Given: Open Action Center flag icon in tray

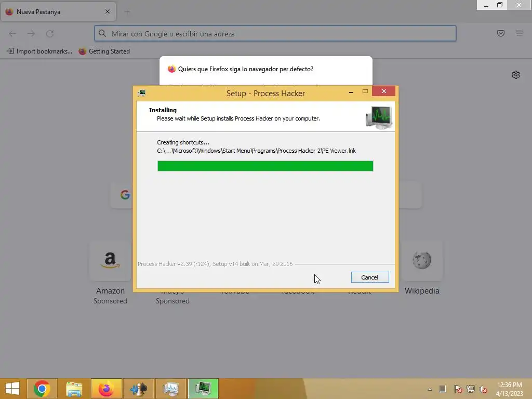Looking at the screenshot, I should click(x=458, y=389).
